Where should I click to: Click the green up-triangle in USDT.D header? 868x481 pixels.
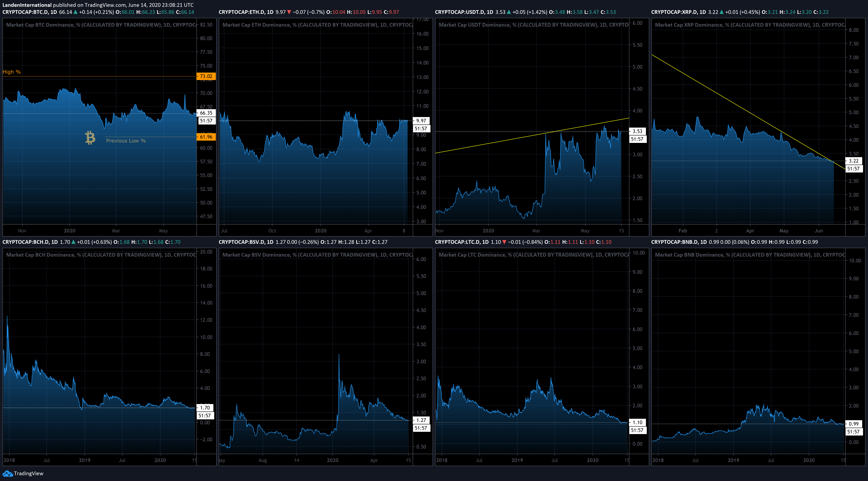pyautogui.click(x=509, y=12)
